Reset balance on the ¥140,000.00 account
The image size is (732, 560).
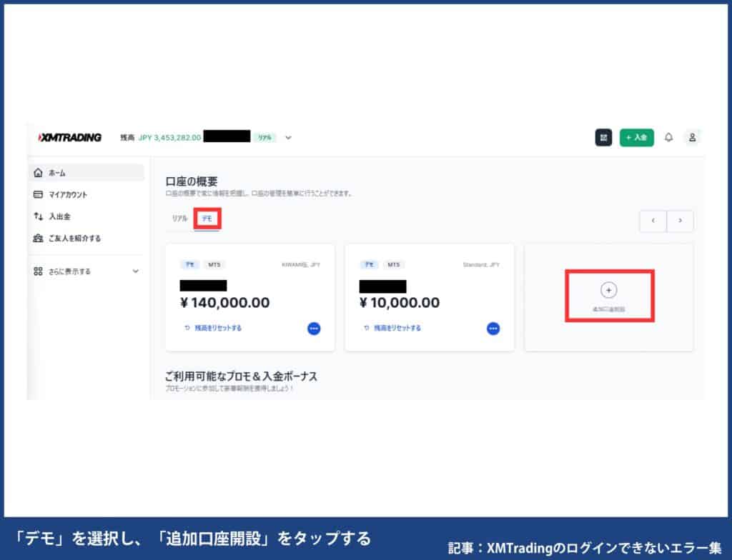pyautogui.click(x=213, y=328)
